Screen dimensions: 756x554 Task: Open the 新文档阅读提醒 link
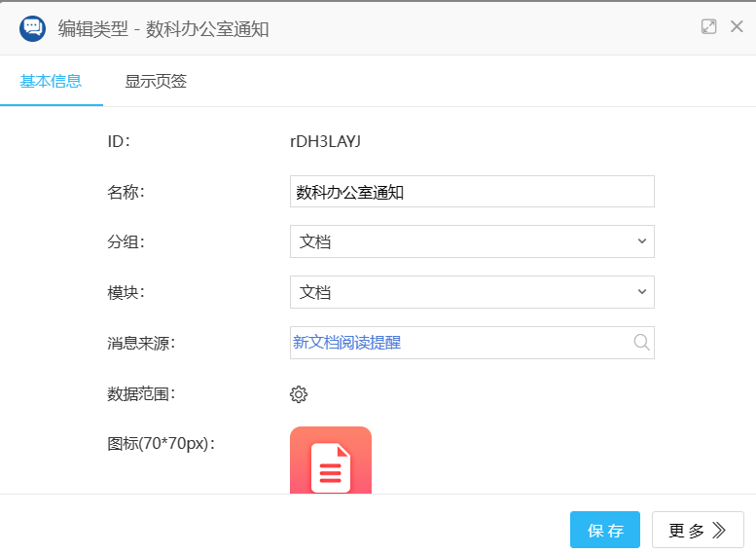click(347, 343)
